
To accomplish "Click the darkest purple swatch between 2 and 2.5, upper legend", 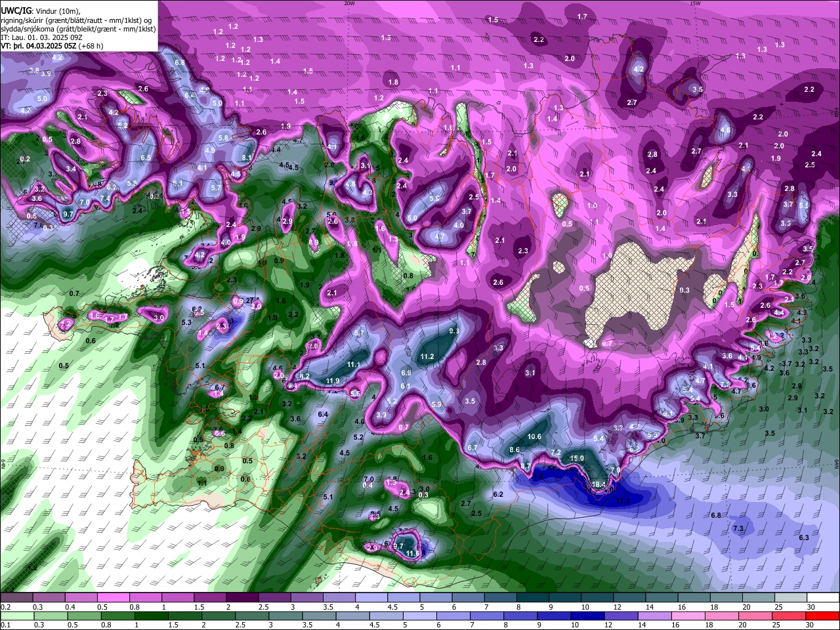I will 242,597.
